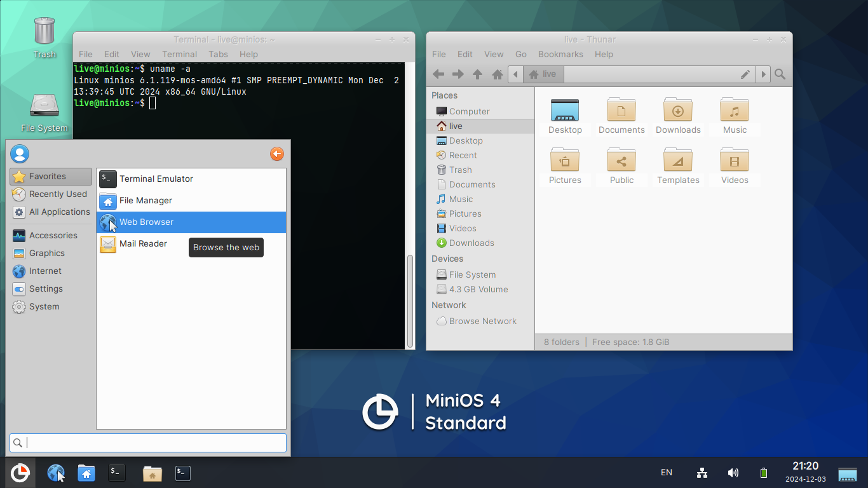Click the search magnifier icon in Thunar
Screen dimensions: 868x488
tap(780, 74)
